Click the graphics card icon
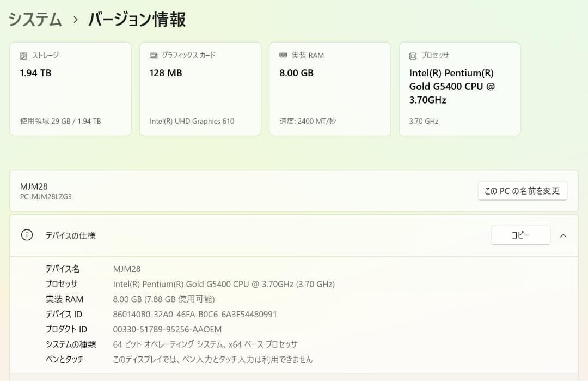The height and width of the screenshot is (381, 588). (x=154, y=56)
